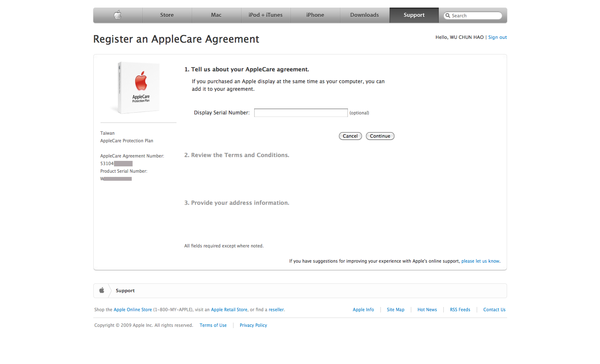Click Support in the breadcrumb bar

tap(125, 291)
